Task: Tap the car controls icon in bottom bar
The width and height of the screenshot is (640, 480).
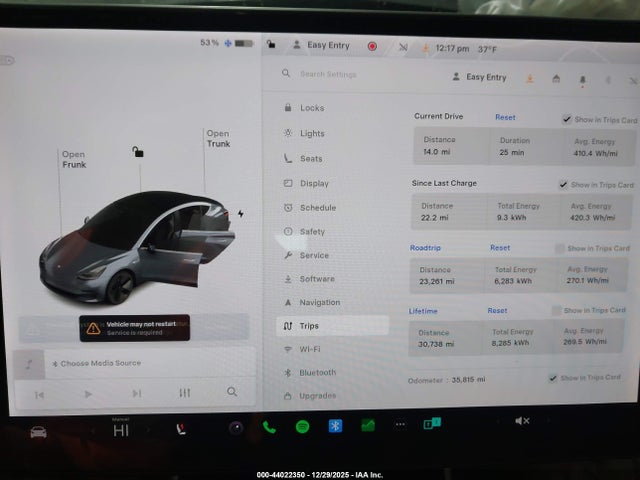Action: (38, 432)
